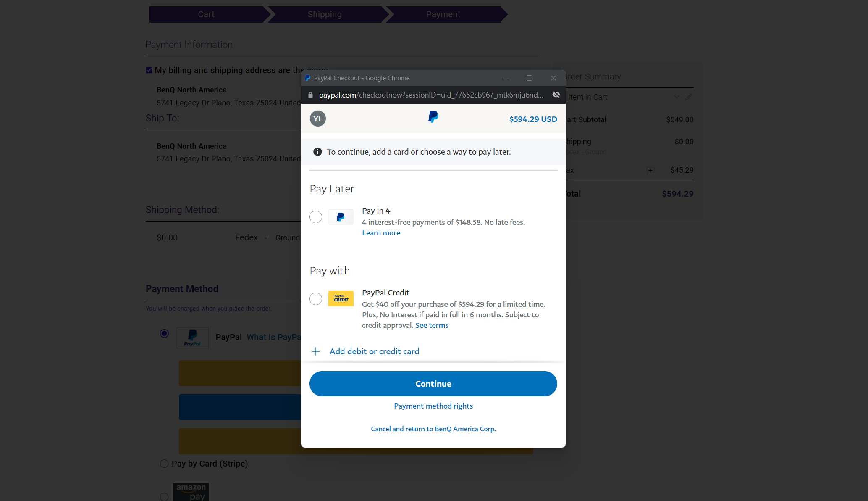Click the PayPal logo in payment methods
868x501 pixels.
pyautogui.click(x=192, y=338)
